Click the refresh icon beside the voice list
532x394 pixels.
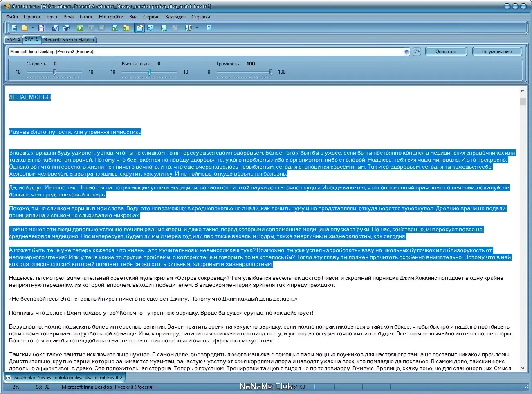point(417,52)
